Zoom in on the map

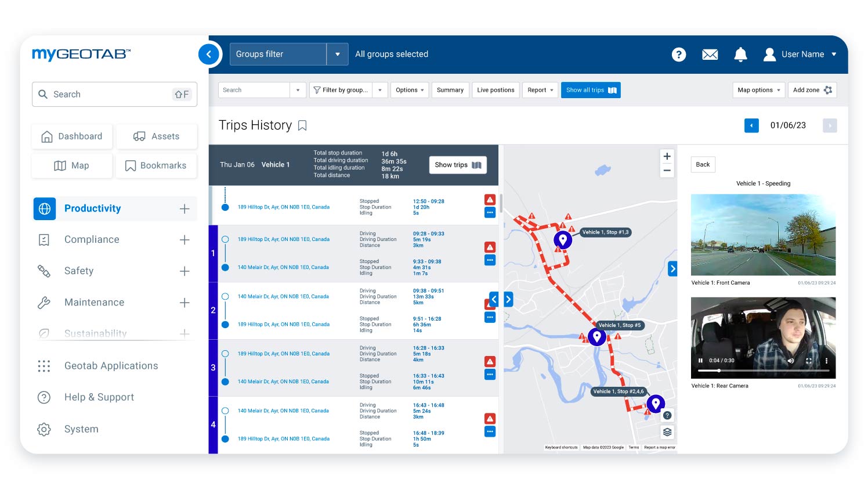pyautogui.click(x=667, y=156)
